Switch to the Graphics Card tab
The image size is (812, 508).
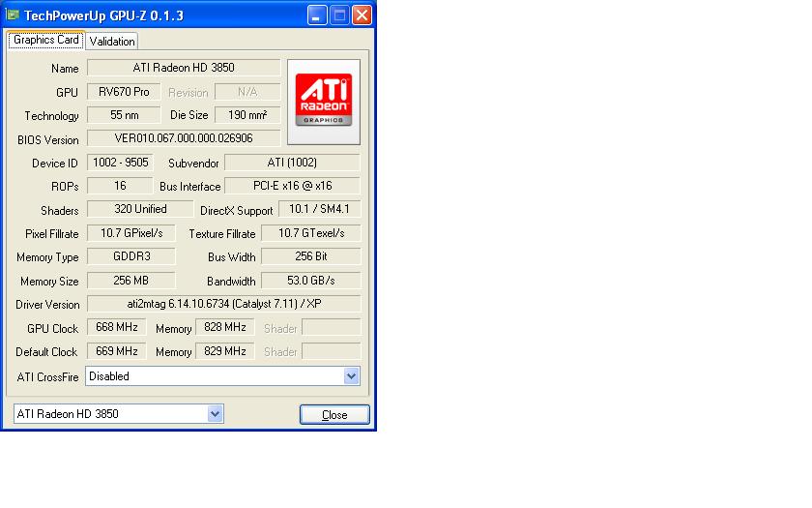coord(45,40)
